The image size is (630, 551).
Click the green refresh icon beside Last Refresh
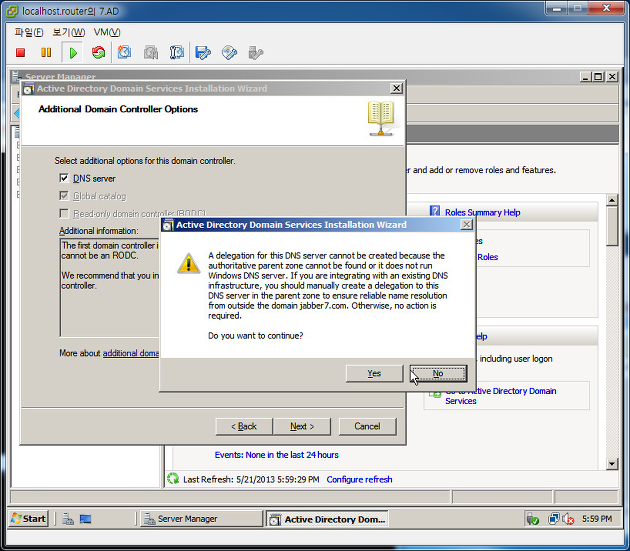coord(173,479)
